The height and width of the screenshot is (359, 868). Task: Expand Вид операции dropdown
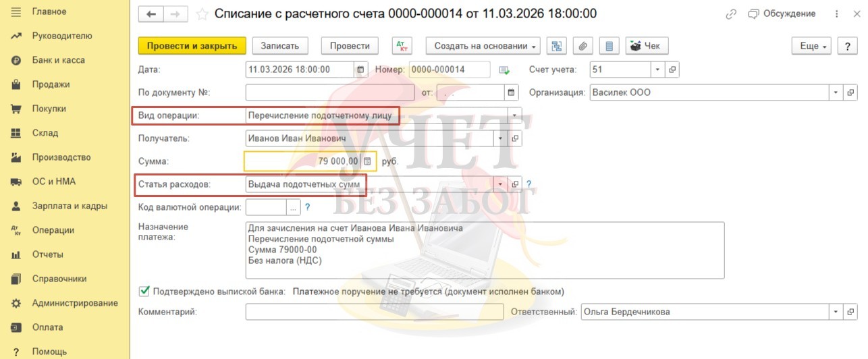pyautogui.click(x=515, y=115)
